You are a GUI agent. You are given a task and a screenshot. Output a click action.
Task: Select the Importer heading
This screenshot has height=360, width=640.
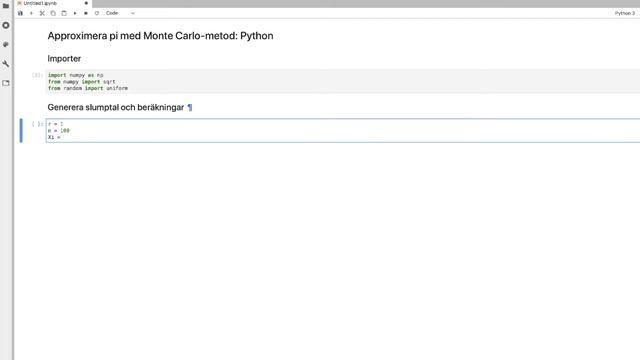tap(64, 59)
